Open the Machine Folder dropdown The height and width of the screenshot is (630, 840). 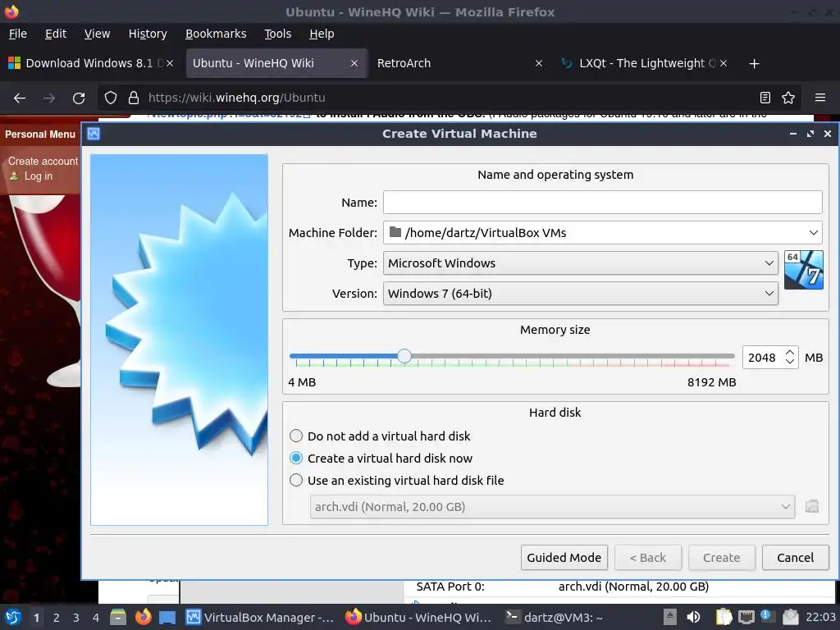[x=813, y=232]
